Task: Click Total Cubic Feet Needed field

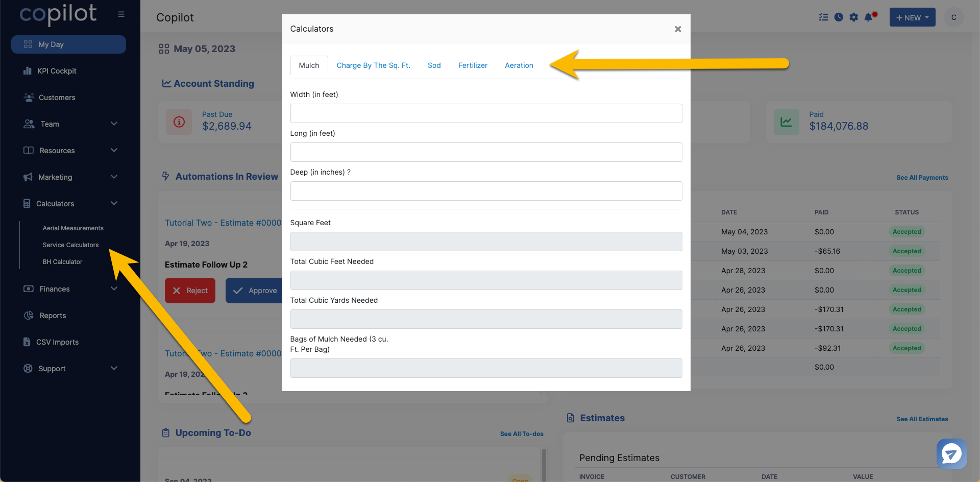Action: coord(486,280)
